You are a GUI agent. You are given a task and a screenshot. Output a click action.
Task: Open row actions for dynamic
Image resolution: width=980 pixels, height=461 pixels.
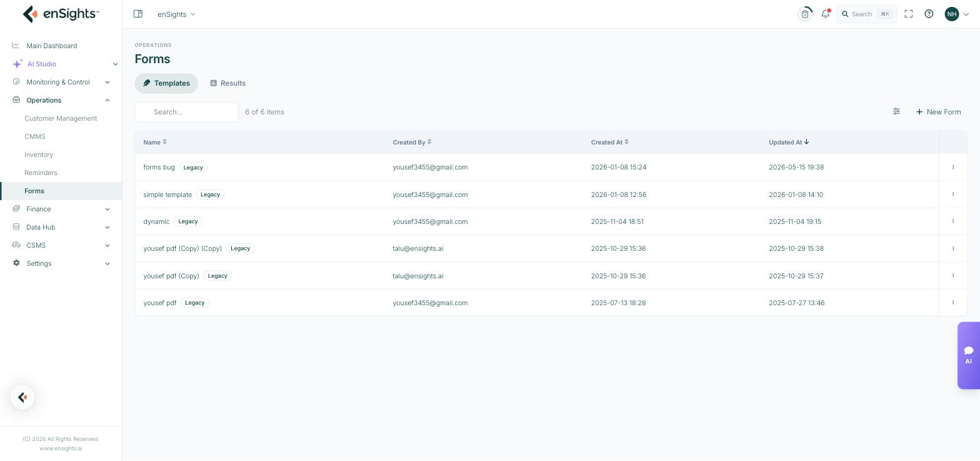pyautogui.click(x=953, y=221)
